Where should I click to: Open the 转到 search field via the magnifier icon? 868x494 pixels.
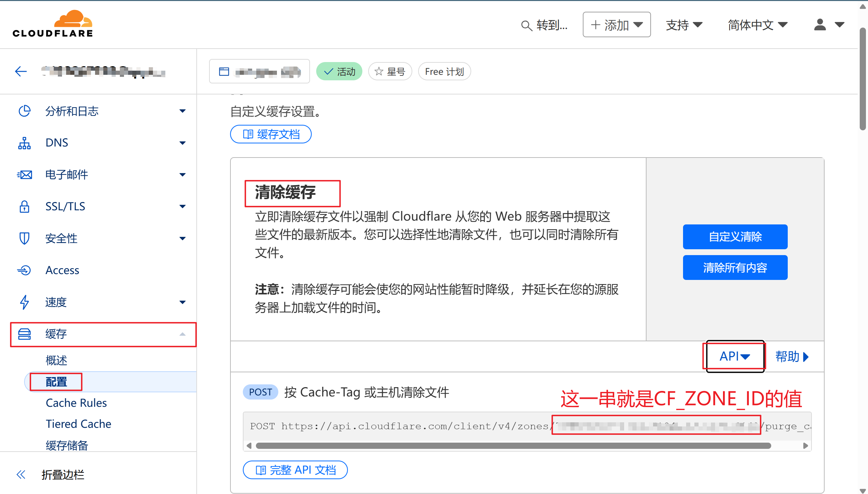[x=526, y=25]
